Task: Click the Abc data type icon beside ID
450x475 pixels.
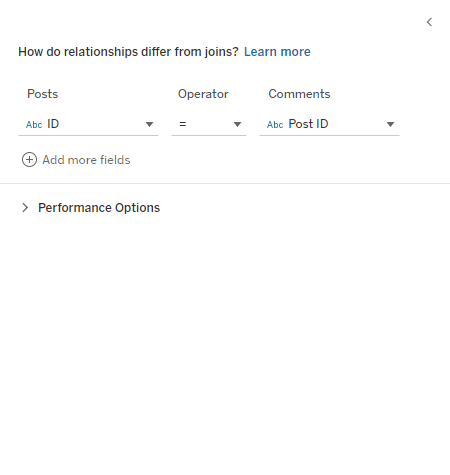Action: click(34, 125)
